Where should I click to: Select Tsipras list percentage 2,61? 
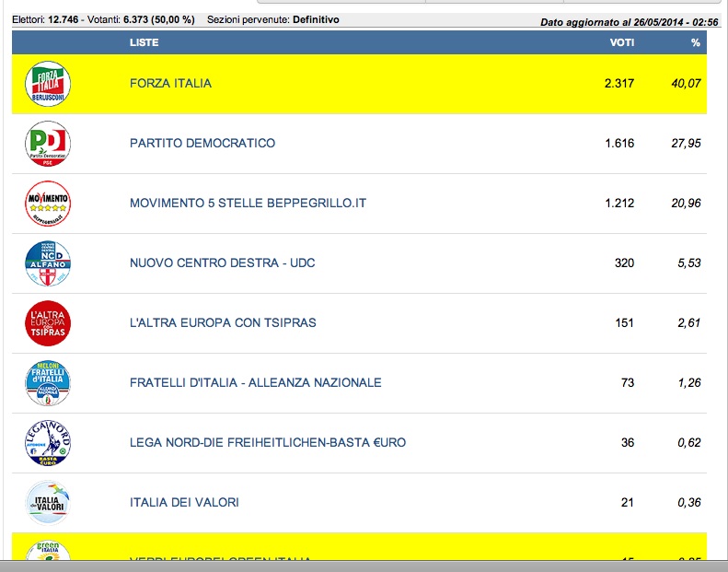click(x=689, y=323)
